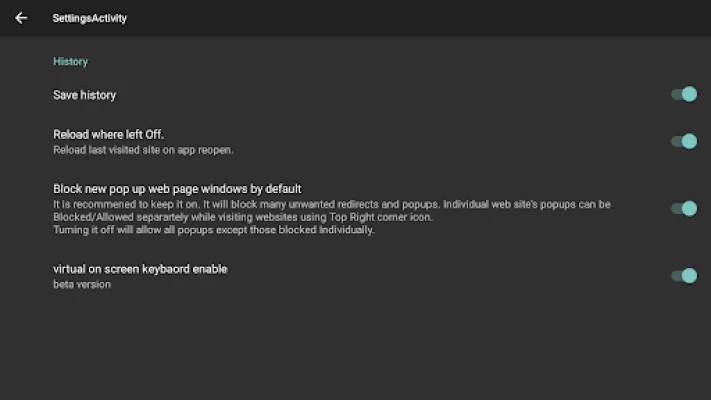Go back using the arrow icon
Image resolution: width=711 pixels, height=400 pixels.
click(x=21, y=18)
